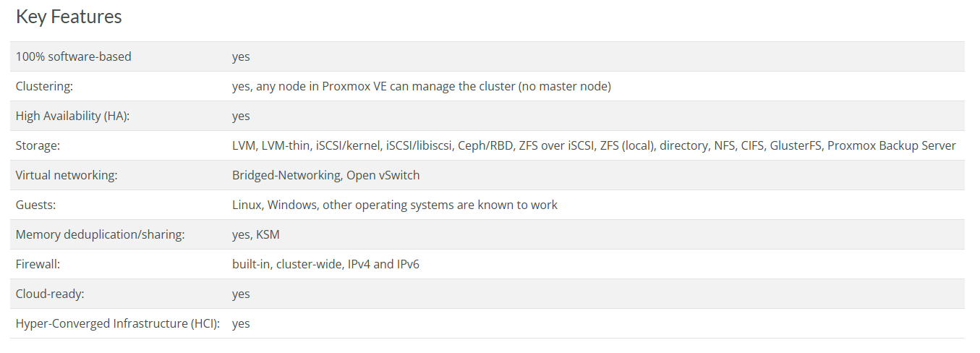
Task: Click the "yes" value beside Cloud-ready
Action: (241, 294)
